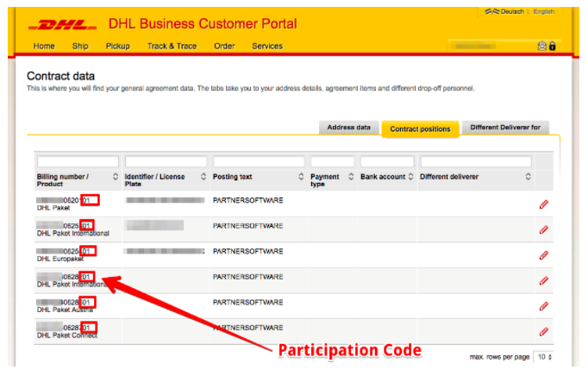The image size is (588, 376).
Task: Sort by Payment type column
Action: [x=351, y=177]
